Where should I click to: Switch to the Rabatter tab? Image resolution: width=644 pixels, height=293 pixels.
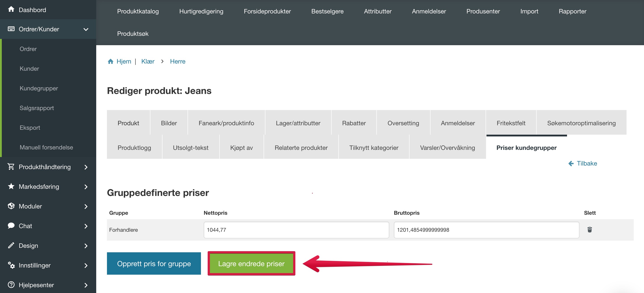pyautogui.click(x=354, y=123)
